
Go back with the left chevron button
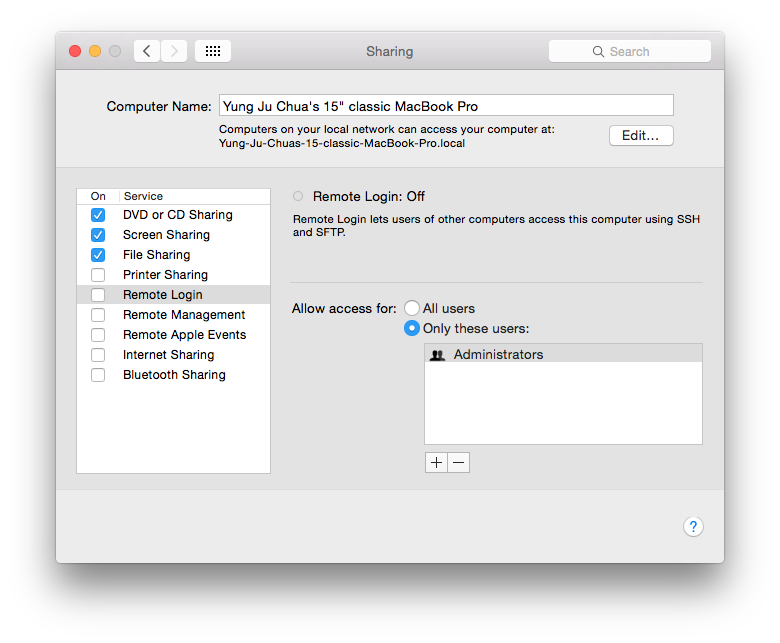click(147, 51)
